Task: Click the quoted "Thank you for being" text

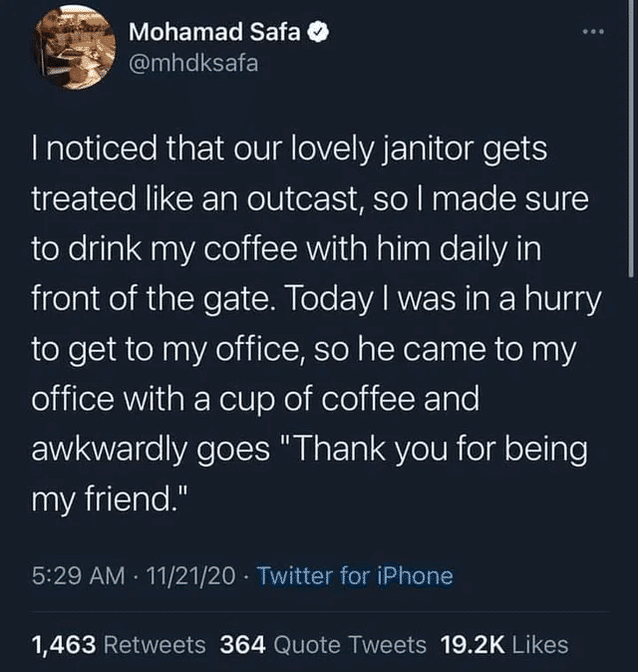Action: pyautogui.click(x=438, y=448)
